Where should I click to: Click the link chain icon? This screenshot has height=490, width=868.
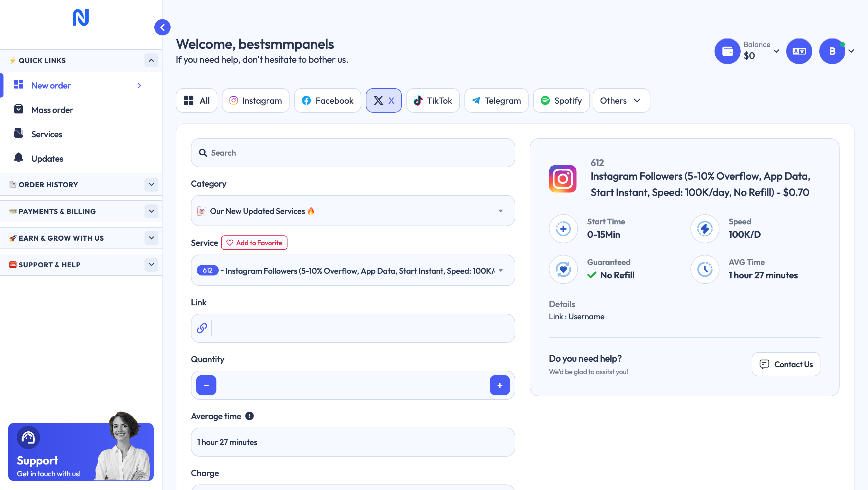coord(202,328)
